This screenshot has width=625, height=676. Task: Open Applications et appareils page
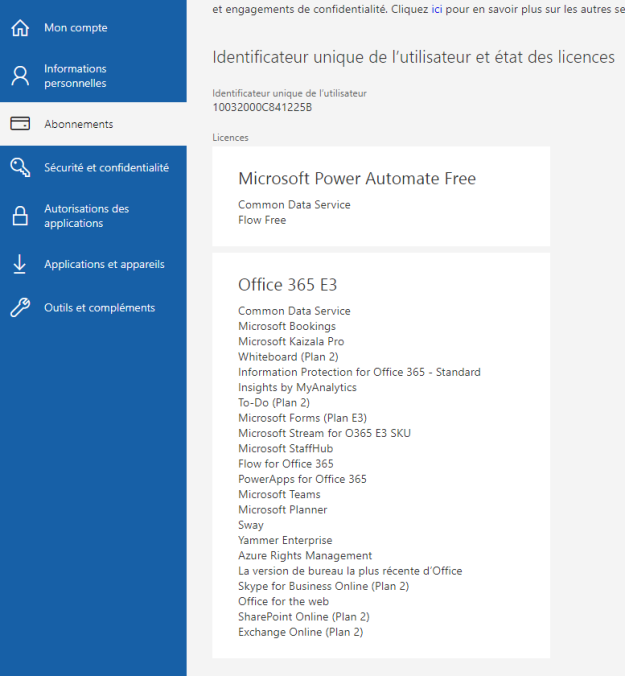point(104,264)
